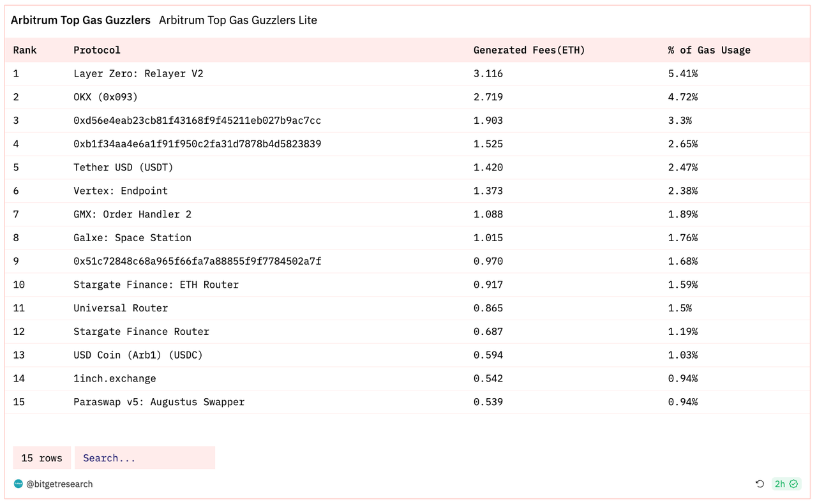Click the 0.865 fees value
The width and height of the screenshot is (817, 504).
coord(488,308)
